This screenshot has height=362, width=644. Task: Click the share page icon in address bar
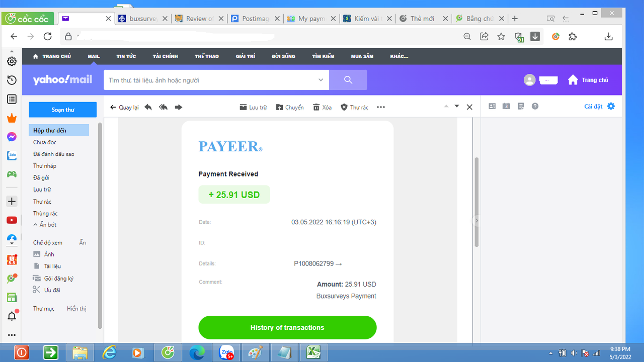[485, 36]
